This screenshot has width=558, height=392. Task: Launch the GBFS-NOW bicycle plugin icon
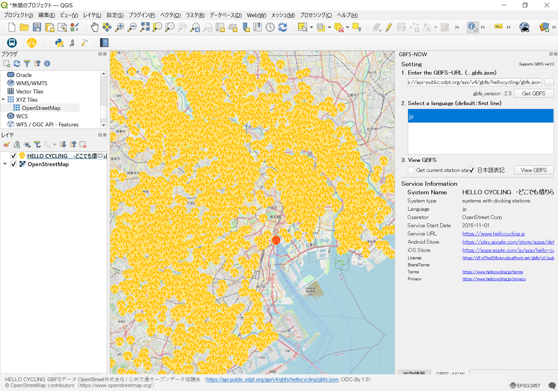coord(32,42)
